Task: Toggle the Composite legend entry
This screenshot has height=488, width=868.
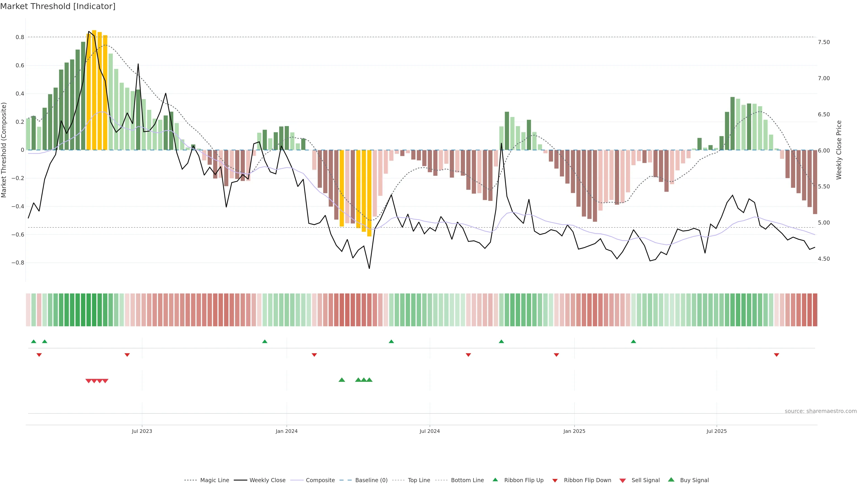Action: [320, 480]
